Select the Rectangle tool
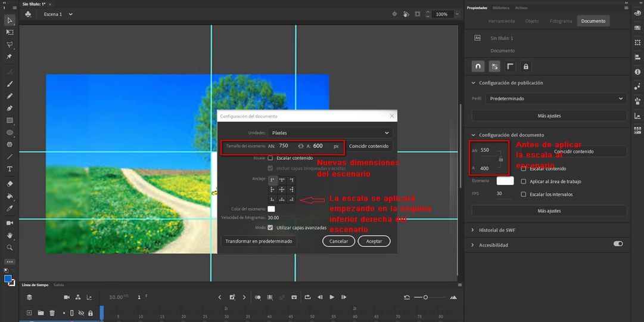 pos(10,120)
